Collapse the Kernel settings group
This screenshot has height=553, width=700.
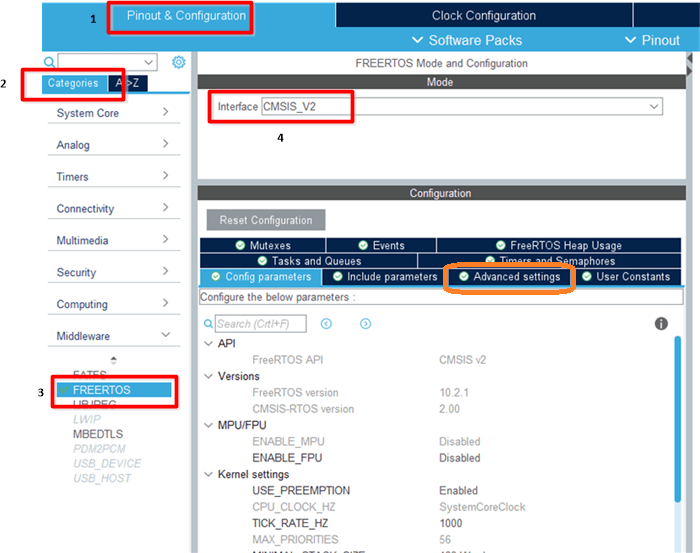(x=208, y=474)
